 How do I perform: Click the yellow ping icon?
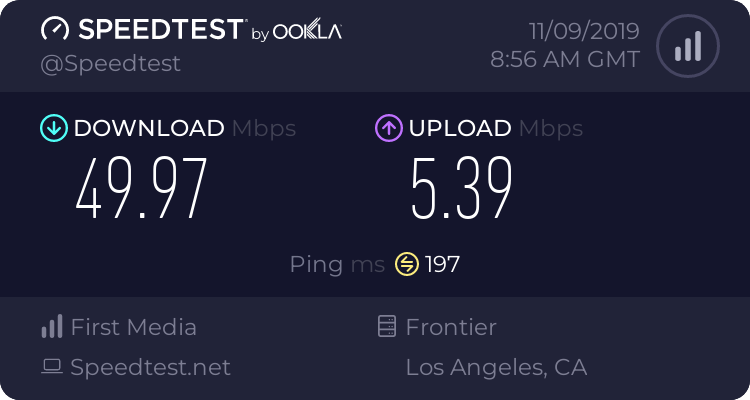coord(406,264)
